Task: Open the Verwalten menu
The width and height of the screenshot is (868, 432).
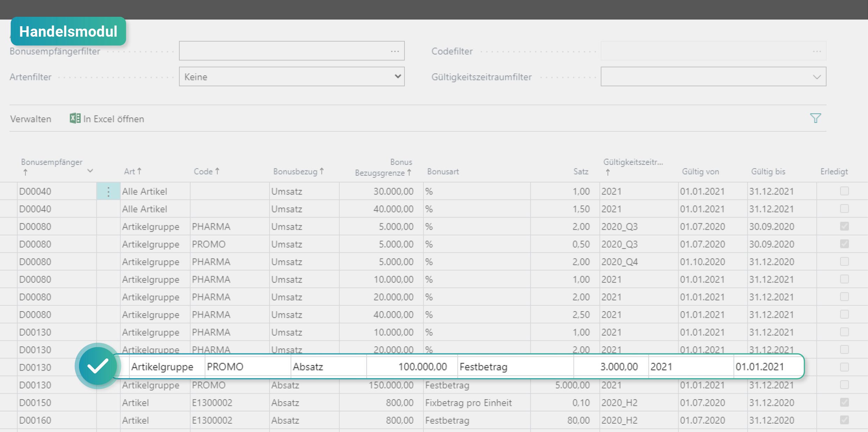Action: [x=31, y=119]
